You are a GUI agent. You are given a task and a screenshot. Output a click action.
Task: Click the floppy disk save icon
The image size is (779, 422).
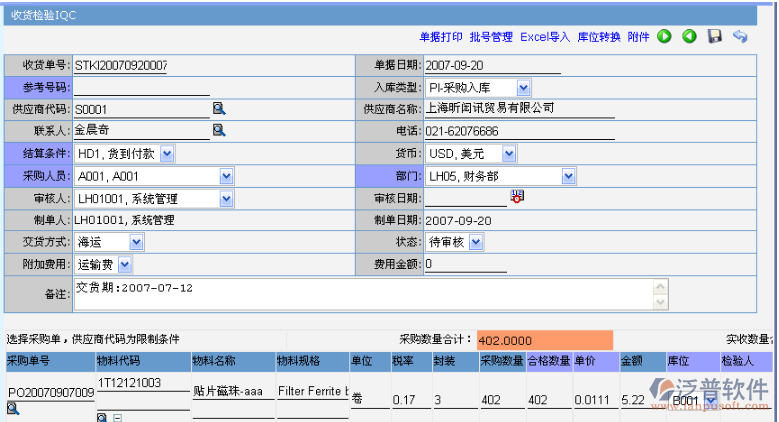(714, 36)
